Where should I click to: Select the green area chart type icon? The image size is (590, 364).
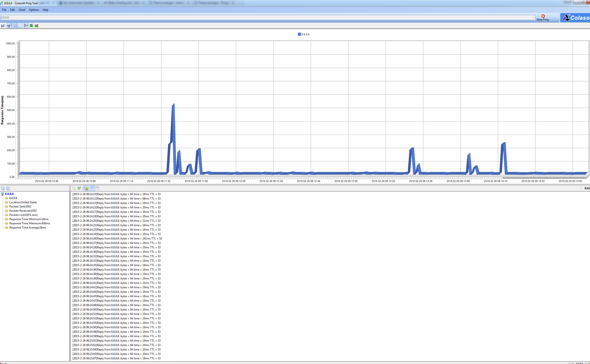[x=31, y=25]
